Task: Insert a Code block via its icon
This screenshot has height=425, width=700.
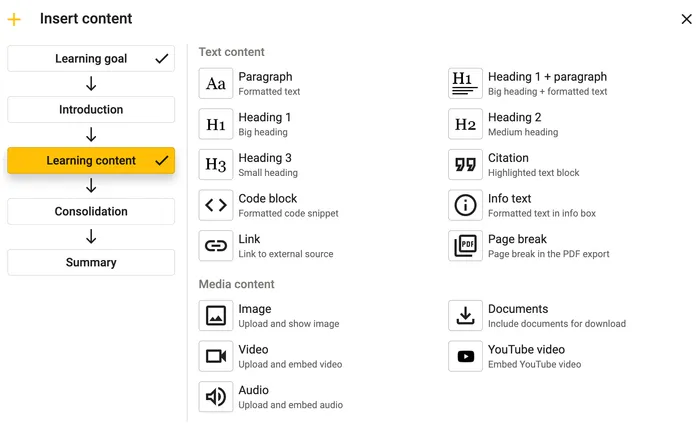Action: (216, 205)
